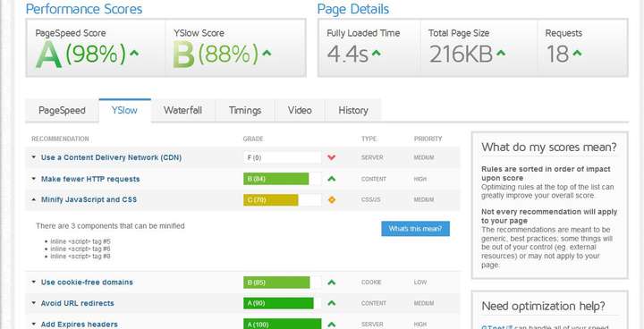Click the What's this mean? button

[x=415, y=229]
